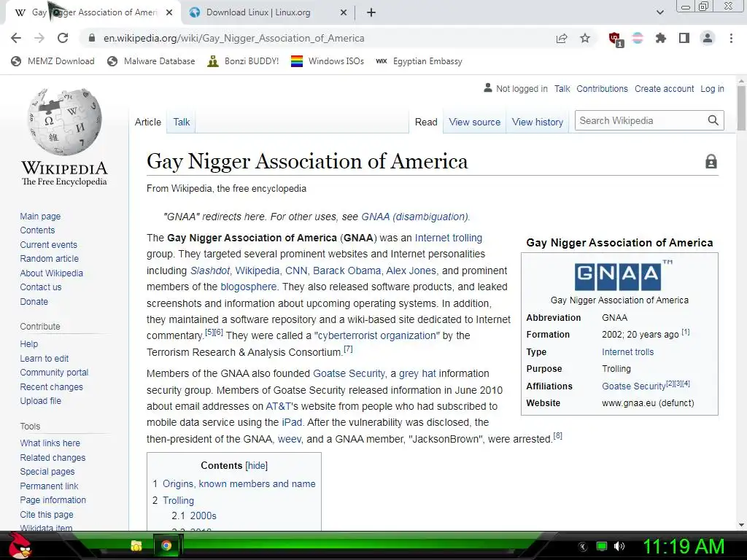Open the red shield ad-blocker extension
This screenshot has width=747, height=560.
pyautogui.click(x=616, y=39)
